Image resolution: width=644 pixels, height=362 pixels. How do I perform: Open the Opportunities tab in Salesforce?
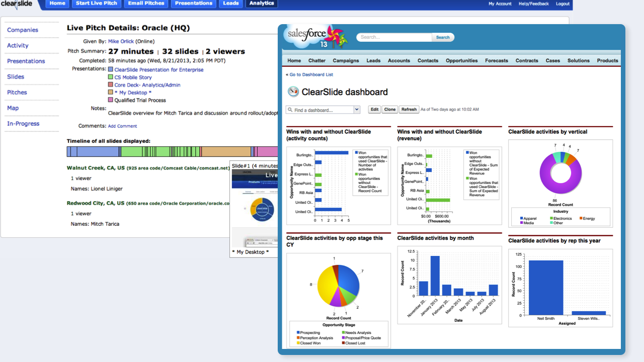462,60
